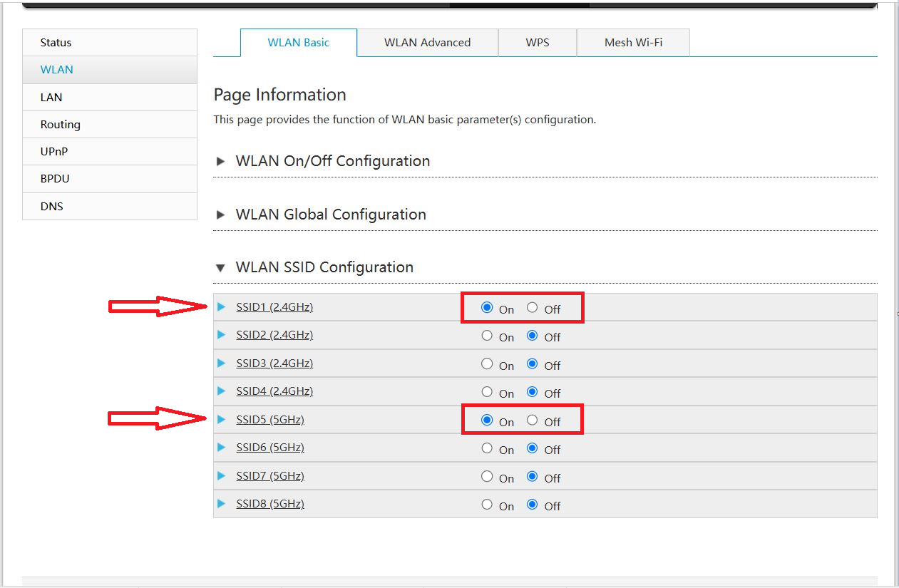Expand SSID8 (5GHz) settings arrow

(222, 504)
